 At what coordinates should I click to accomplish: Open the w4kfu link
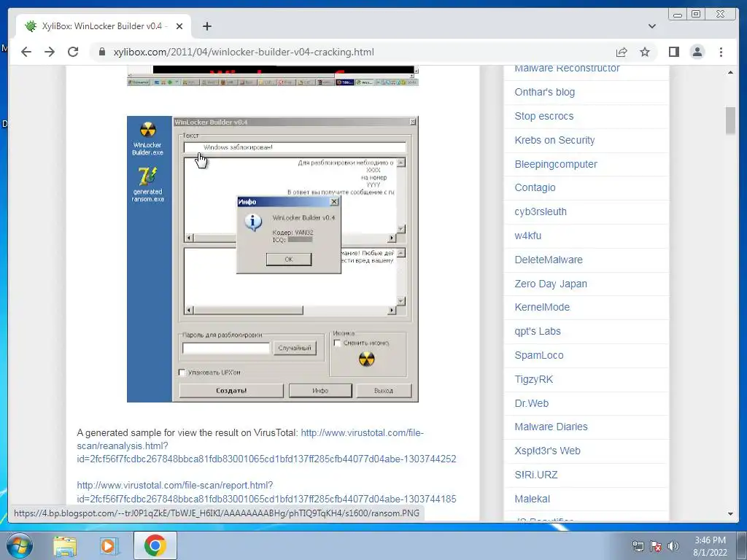pyautogui.click(x=527, y=236)
